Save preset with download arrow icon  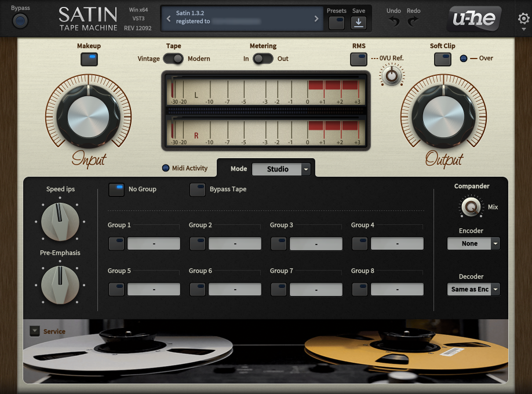pos(358,23)
